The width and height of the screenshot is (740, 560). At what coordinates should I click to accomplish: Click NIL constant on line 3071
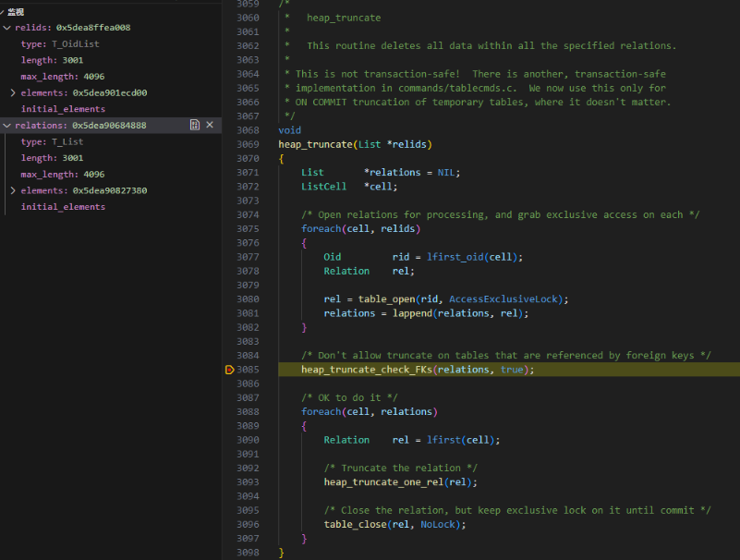tap(446, 173)
